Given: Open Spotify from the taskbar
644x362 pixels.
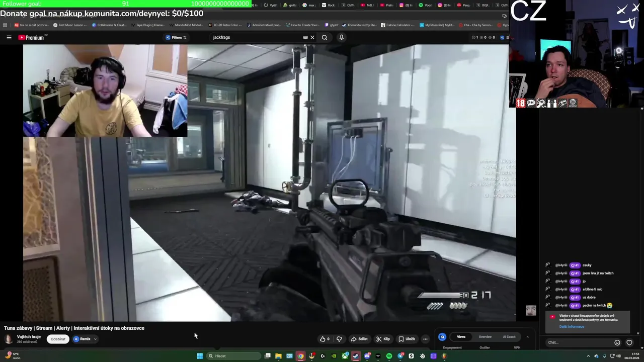Looking at the screenshot, I should [x=389, y=356].
